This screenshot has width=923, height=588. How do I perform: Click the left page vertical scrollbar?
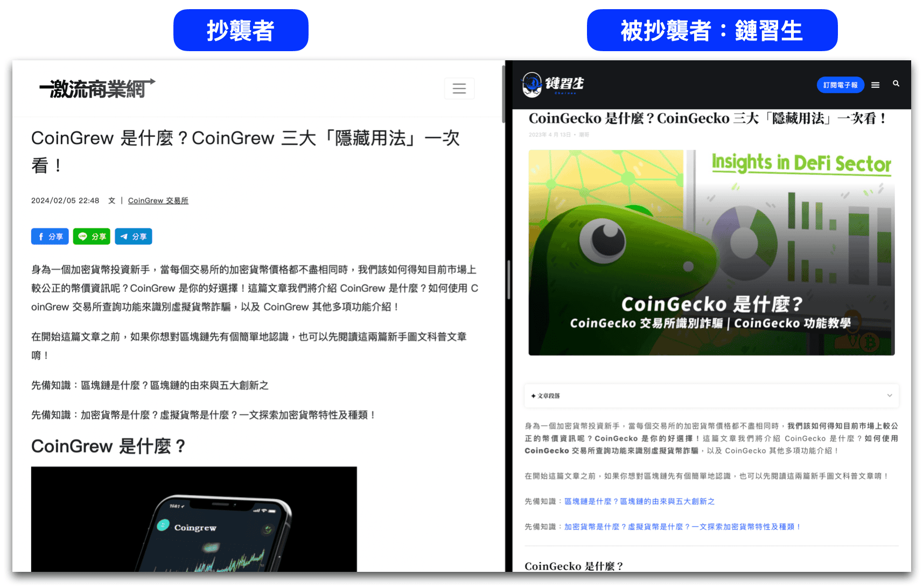[x=504, y=94]
